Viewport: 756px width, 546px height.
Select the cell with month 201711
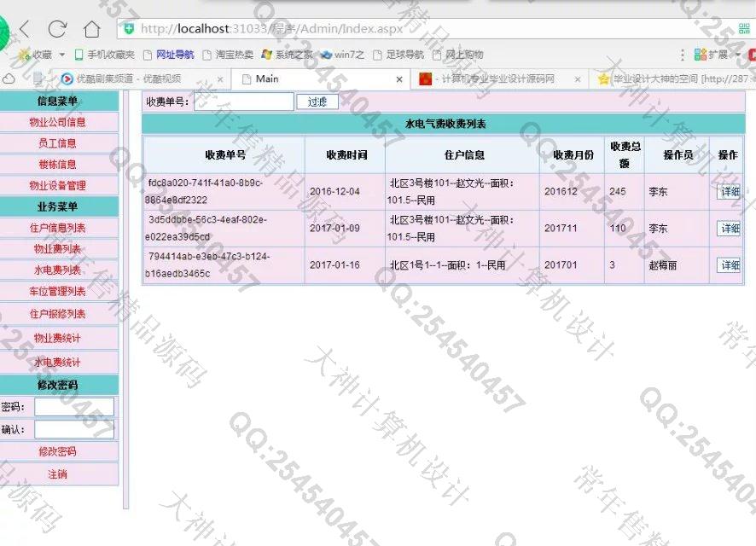coord(573,229)
